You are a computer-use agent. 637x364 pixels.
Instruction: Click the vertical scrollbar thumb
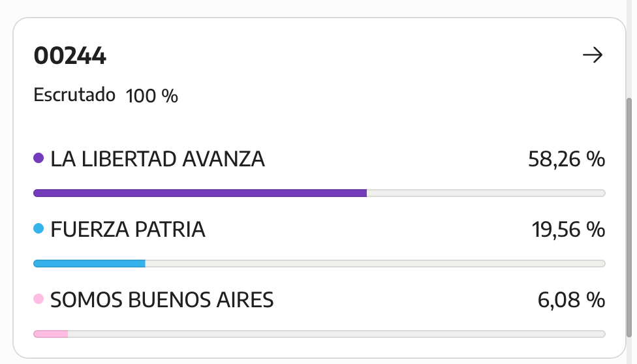[629, 217]
